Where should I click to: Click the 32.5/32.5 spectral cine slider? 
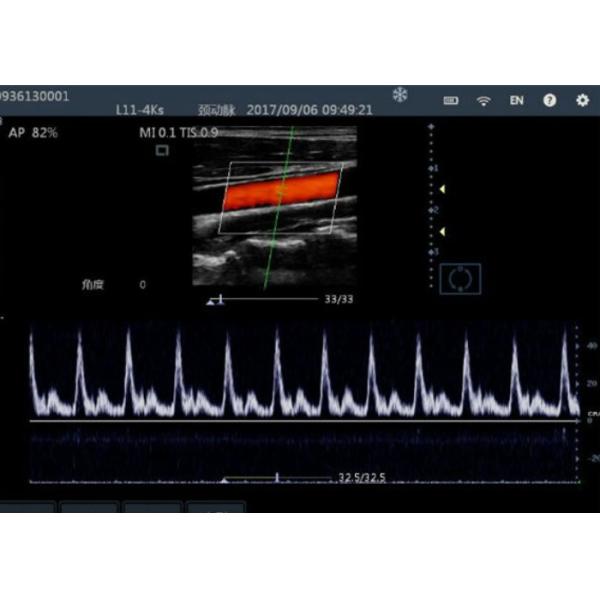(280, 479)
